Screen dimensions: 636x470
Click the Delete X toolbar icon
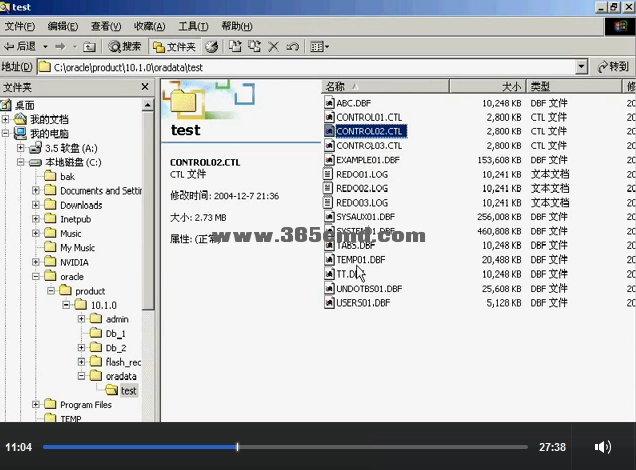[x=273, y=47]
